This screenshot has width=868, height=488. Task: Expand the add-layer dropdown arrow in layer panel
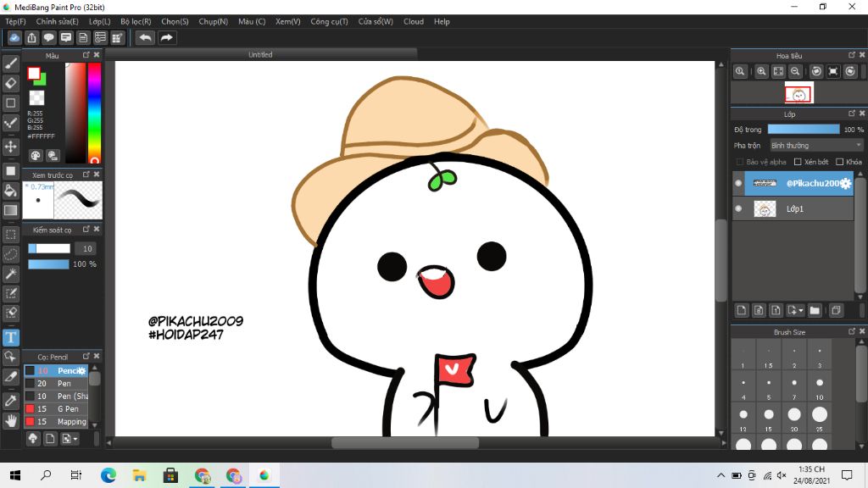[801, 311]
